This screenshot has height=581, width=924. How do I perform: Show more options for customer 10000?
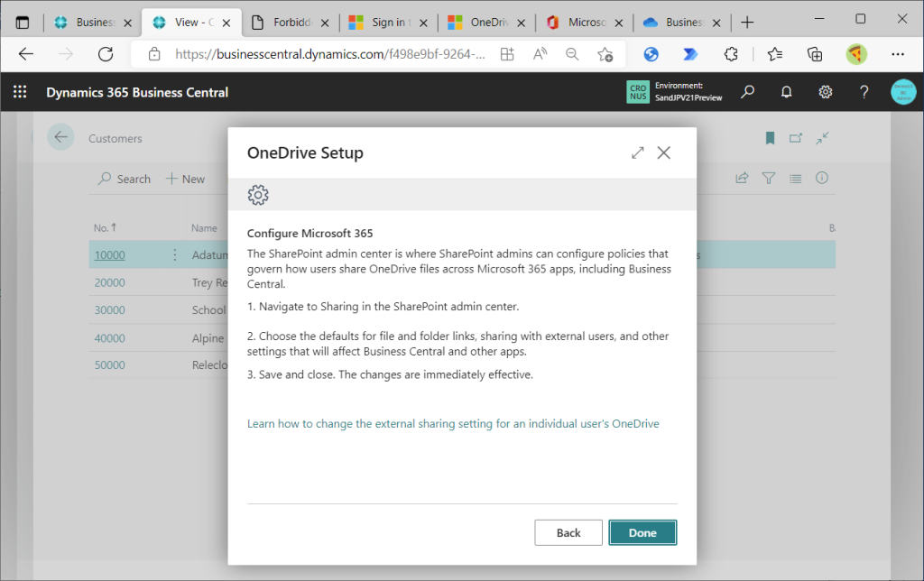[175, 254]
